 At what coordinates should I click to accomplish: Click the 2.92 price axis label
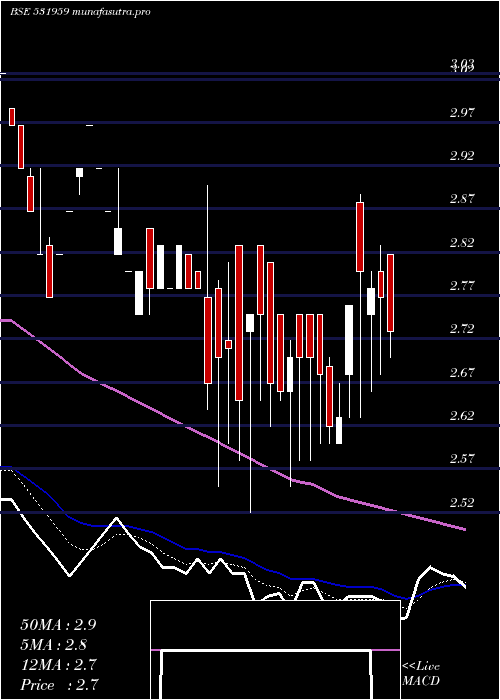coord(462,155)
